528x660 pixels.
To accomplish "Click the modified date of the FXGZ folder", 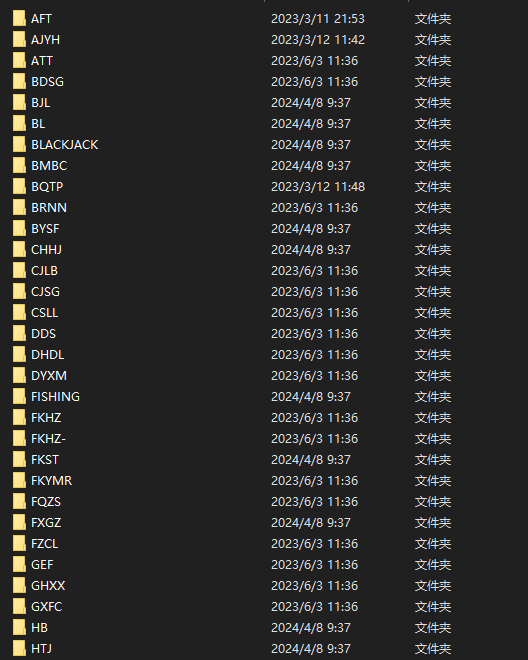I will point(311,522).
